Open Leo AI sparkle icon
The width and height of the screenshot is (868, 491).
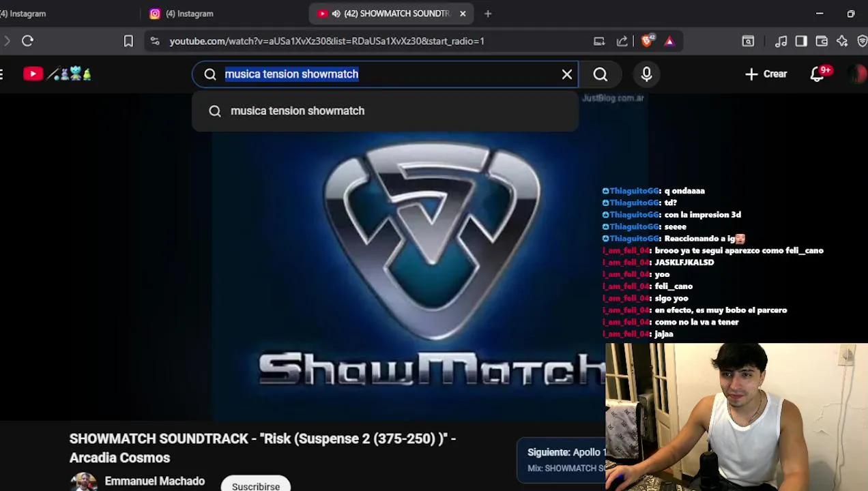pos(842,41)
